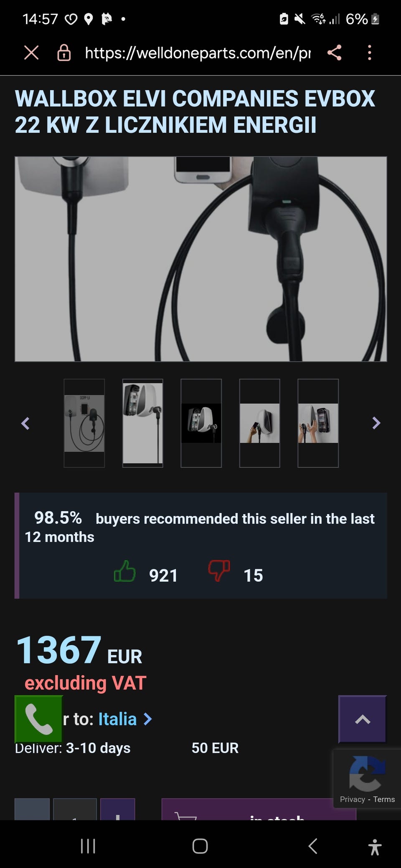Select the fifth thumbnail with two hands
Screen dimensions: 401x868
tap(318, 423)
